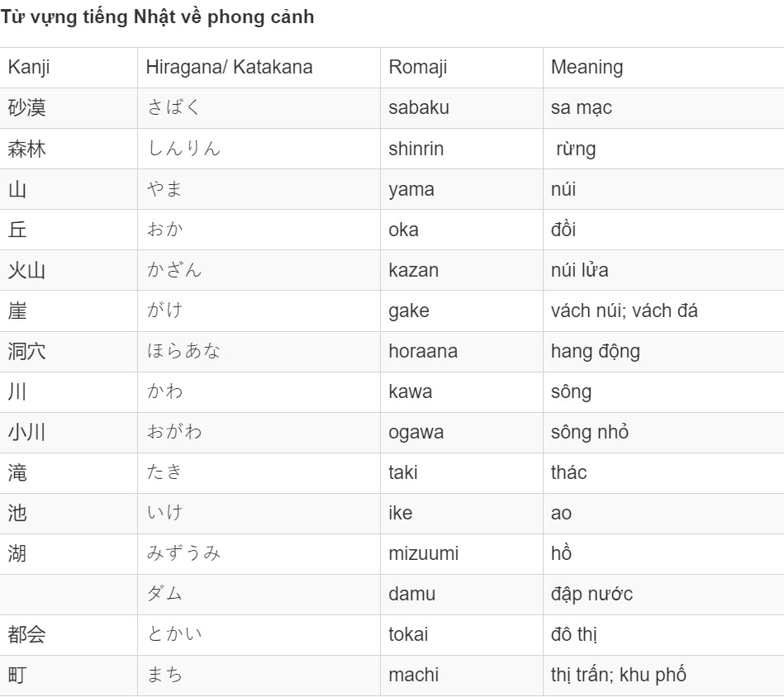Click the meaning 'núi lửa'
This screenshot has height=697, width=784.
coord(579,270)
